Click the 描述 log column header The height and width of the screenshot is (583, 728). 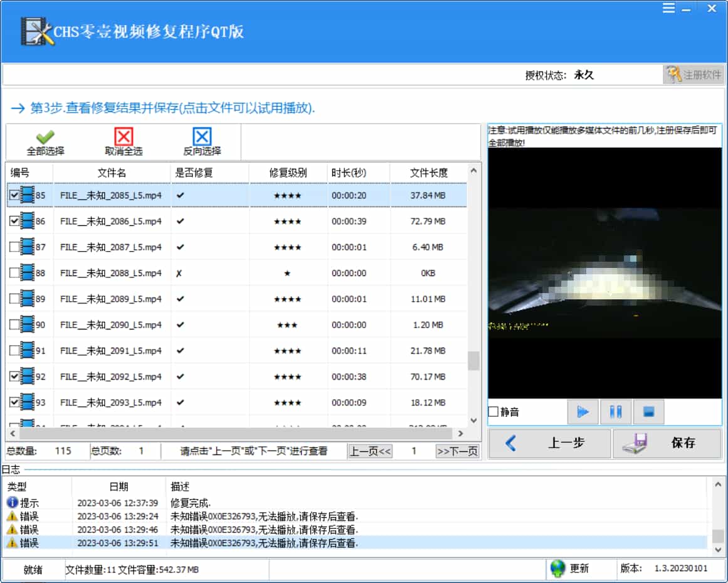click(180, 486)
